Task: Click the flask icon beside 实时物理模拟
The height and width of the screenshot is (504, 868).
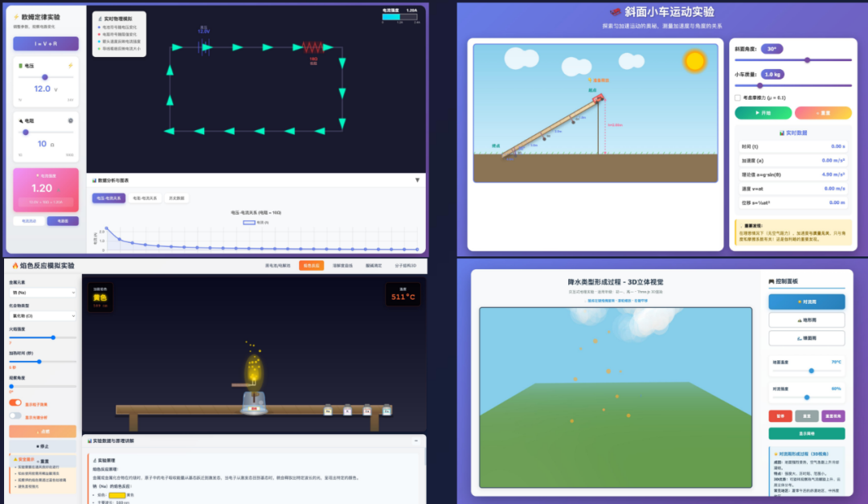Action: [100, 18]
